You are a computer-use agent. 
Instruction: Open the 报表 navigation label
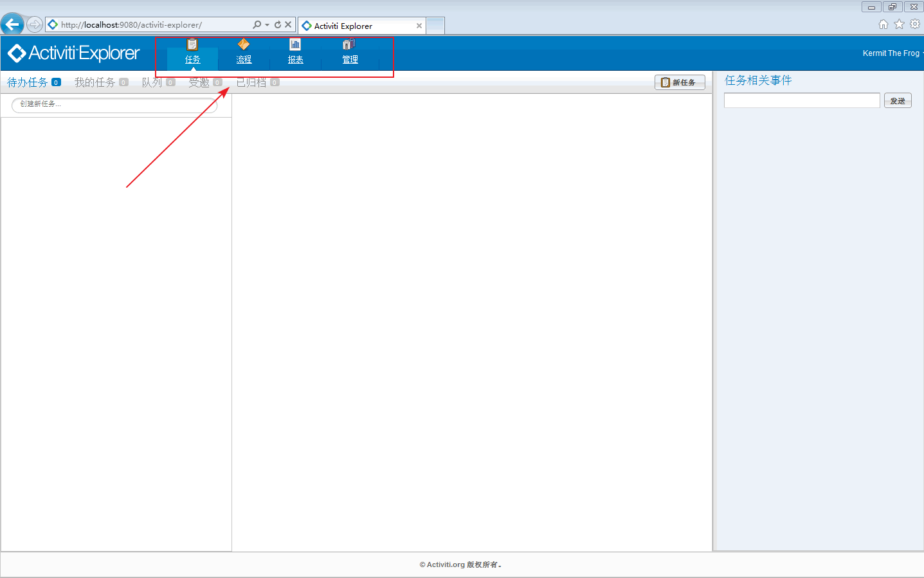295,60
